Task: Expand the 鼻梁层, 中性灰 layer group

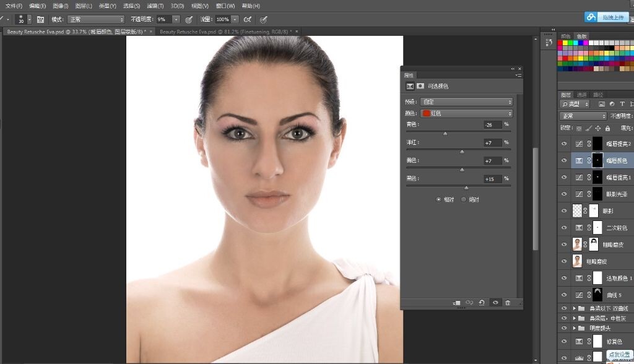Action: [574, 318]
